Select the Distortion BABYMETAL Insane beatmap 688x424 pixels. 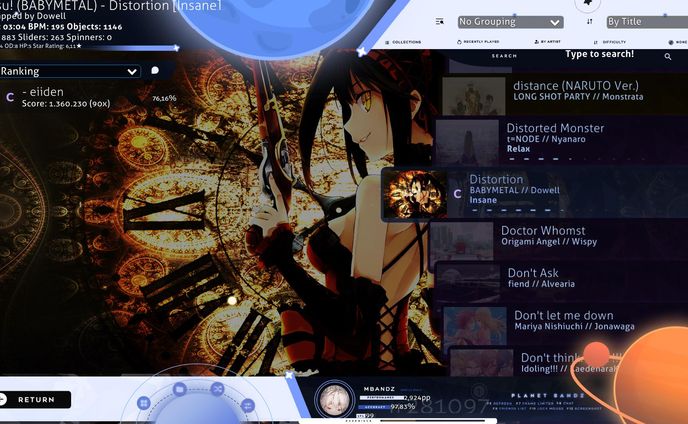(534, 193)
